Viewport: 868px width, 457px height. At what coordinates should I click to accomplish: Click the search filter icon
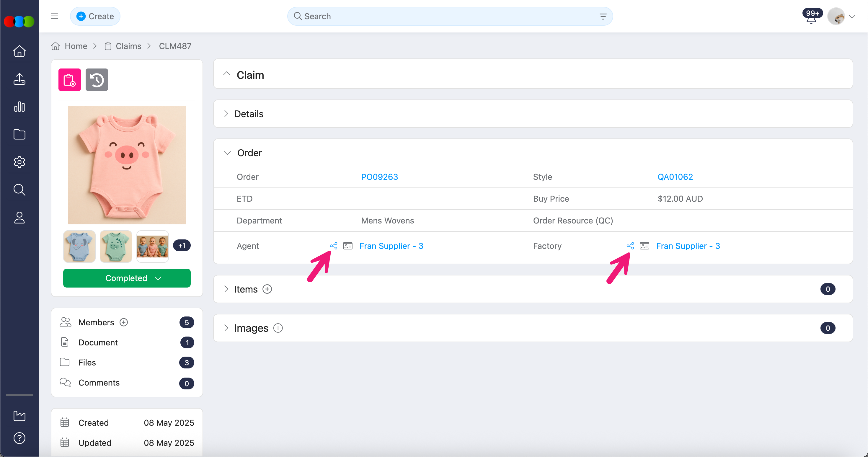pos(603,16)
